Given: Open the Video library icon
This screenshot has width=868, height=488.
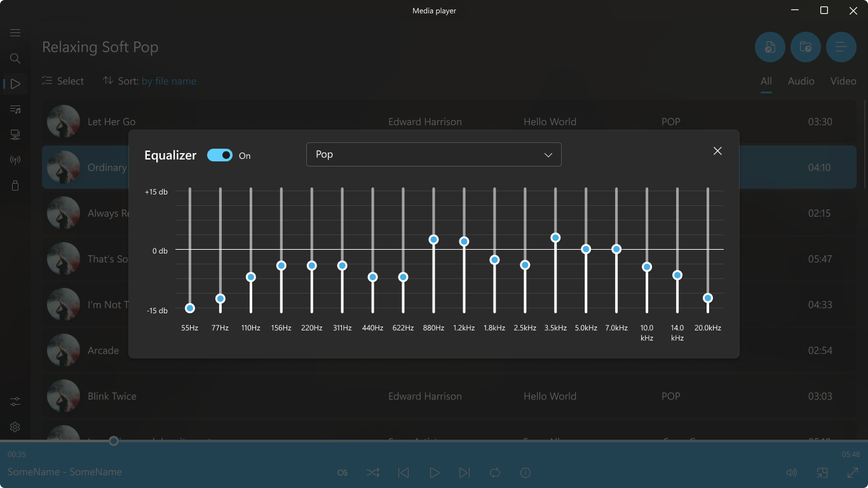Looking at the screenshot, I should tap(15, 134).
